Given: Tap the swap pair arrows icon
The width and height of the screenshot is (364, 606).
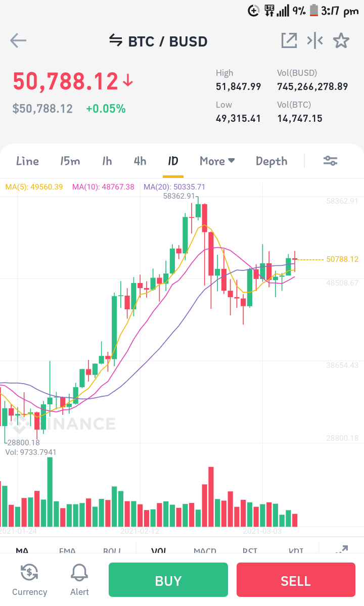Looking at the screenshot, I should pos(116,40).
